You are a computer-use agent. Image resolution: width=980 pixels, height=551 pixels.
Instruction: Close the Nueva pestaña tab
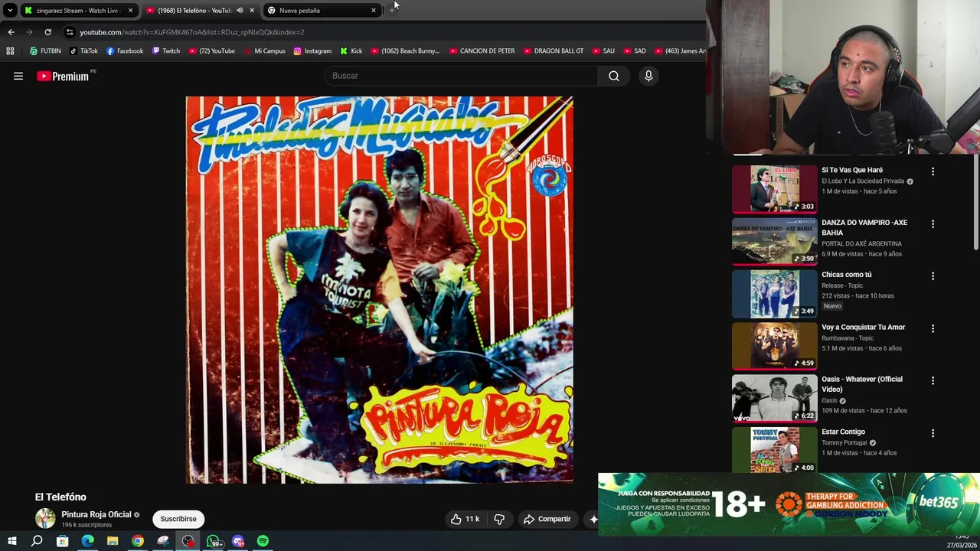pyautogui.click(x=374, y=11)
